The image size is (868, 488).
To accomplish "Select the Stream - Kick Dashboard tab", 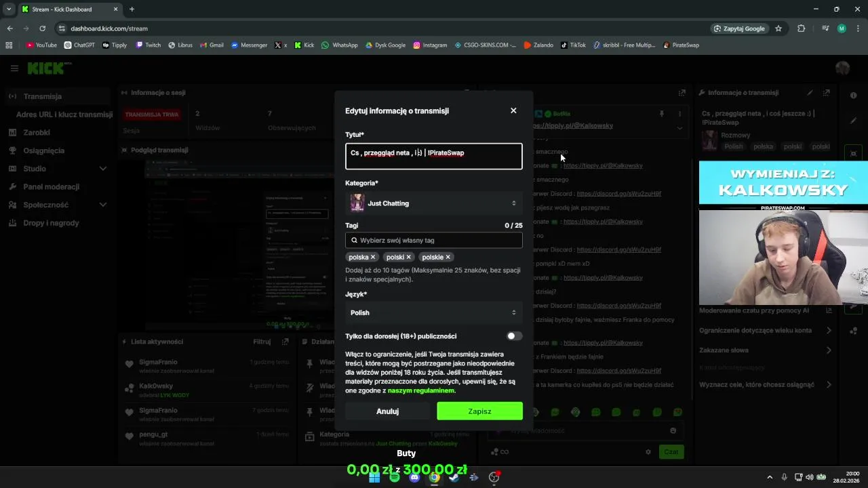I will point(71,9).
